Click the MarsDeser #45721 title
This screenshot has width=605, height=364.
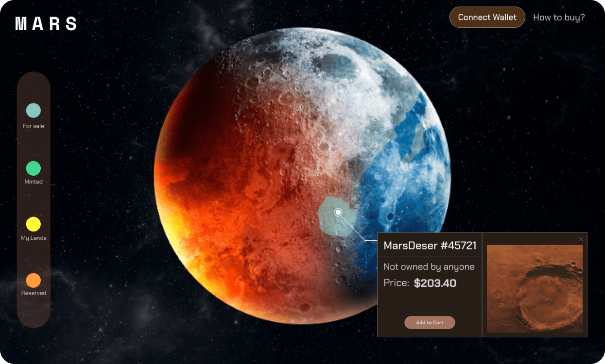point(430,246)
